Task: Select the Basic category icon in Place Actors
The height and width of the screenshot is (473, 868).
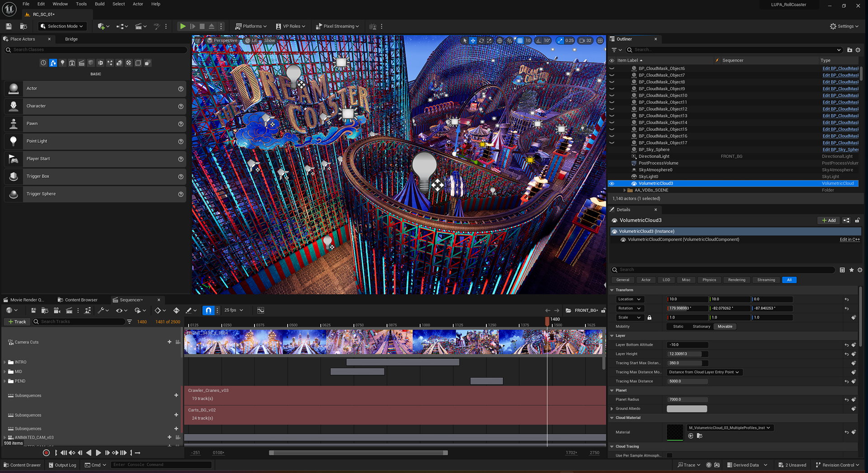Action: [53, 63]
